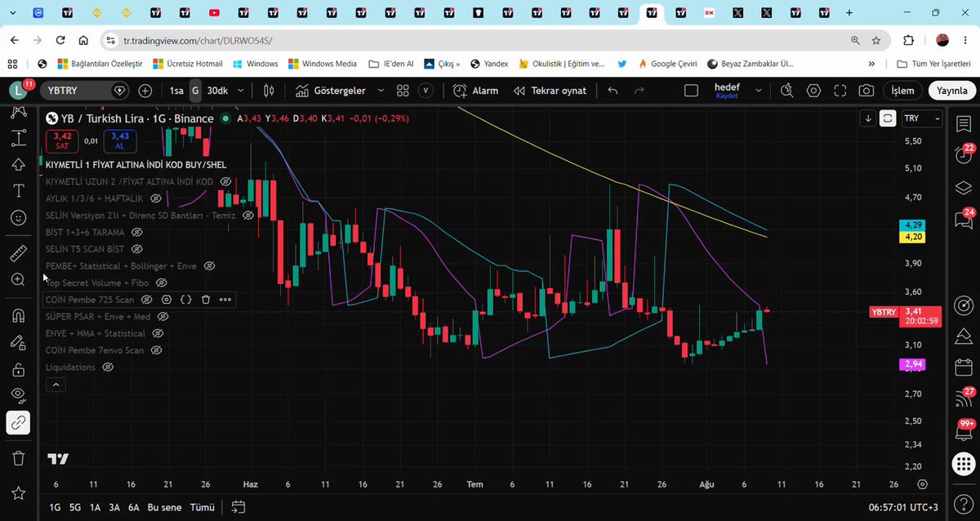Expand the timeframe interval dropdown arrow
This screenshot has width=980, height=521.
tap(239, 91)
